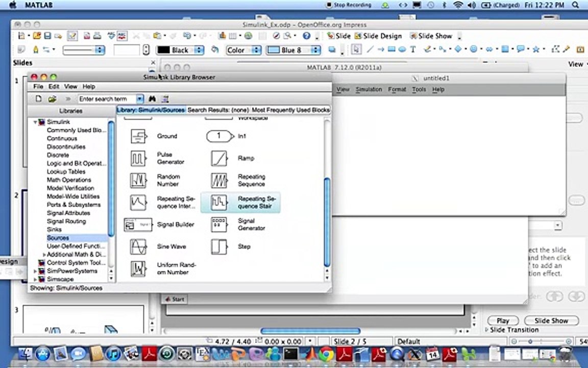Select the Text tool in Impress toolbar
Image resolution: width=588 pixels, height=368 pixels.
413,50
